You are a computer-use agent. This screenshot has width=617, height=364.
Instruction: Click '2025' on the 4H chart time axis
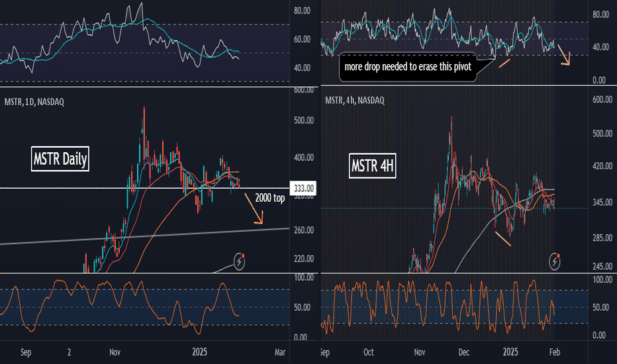(x=510, y=352)
